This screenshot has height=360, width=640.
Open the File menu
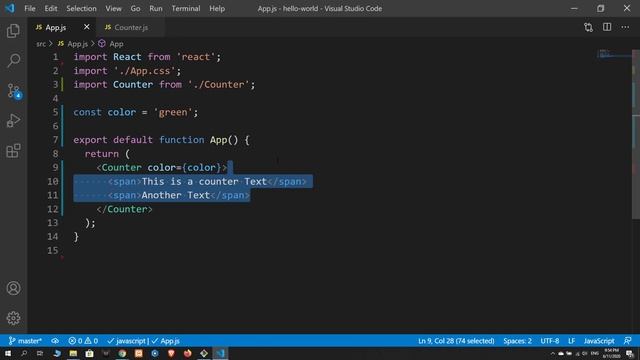click(30, 8)
